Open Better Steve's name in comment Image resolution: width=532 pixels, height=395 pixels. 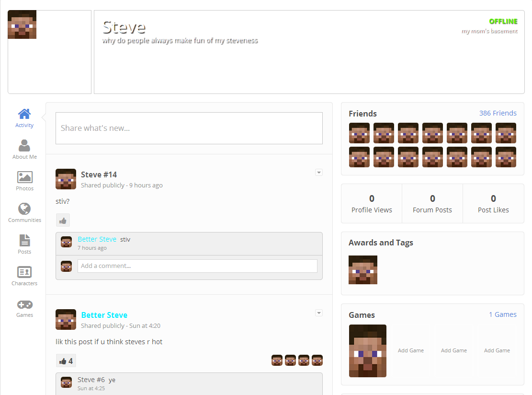click(97, 239)
